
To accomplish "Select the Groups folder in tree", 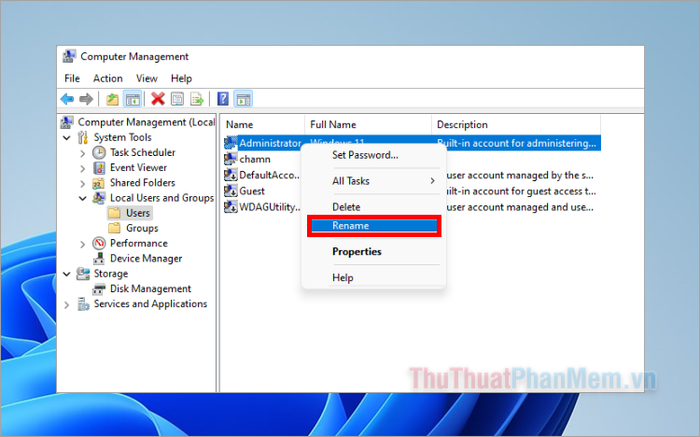I will [x=141, y=228].
